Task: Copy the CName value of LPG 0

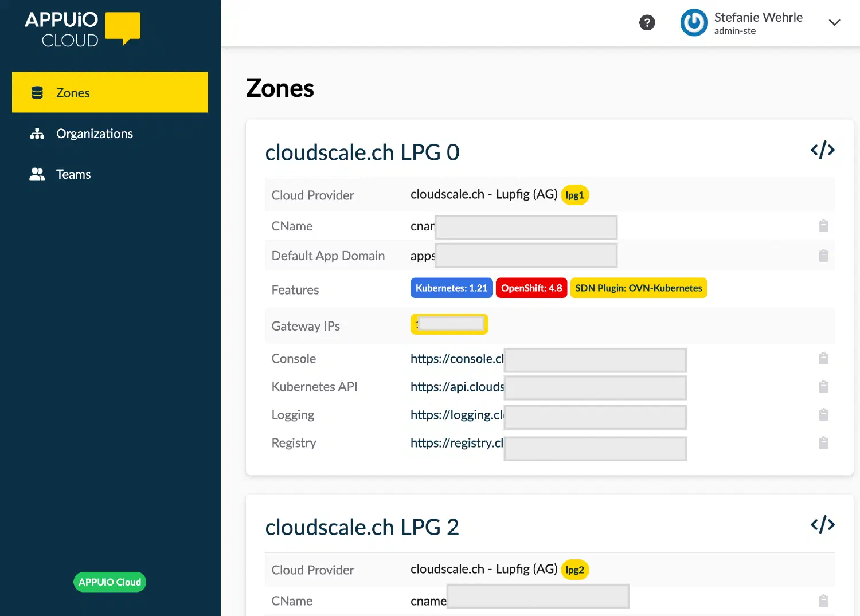Action: coord(824,226)
